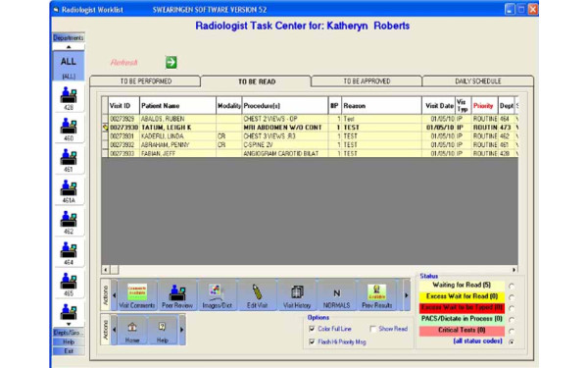
Task: Click the Visit Date column header
Action: (439, 106)
